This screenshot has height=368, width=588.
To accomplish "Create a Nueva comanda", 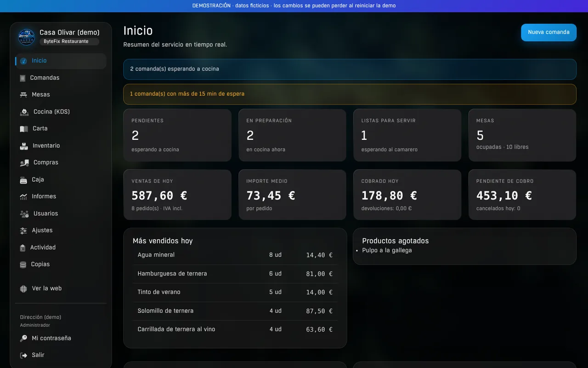I will click(x=548, y=33).
